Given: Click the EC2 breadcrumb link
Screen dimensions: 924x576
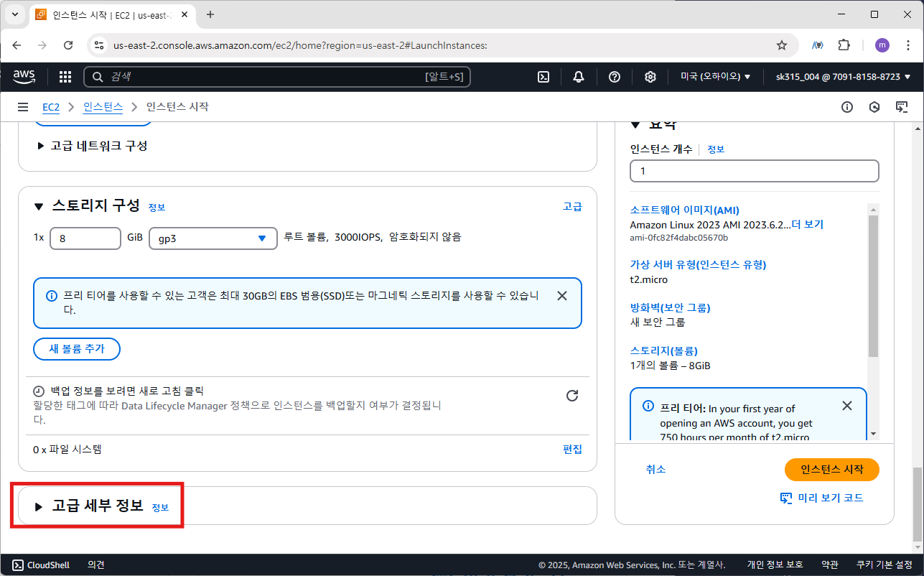Looking at the screenshot, I should [51, 107].
